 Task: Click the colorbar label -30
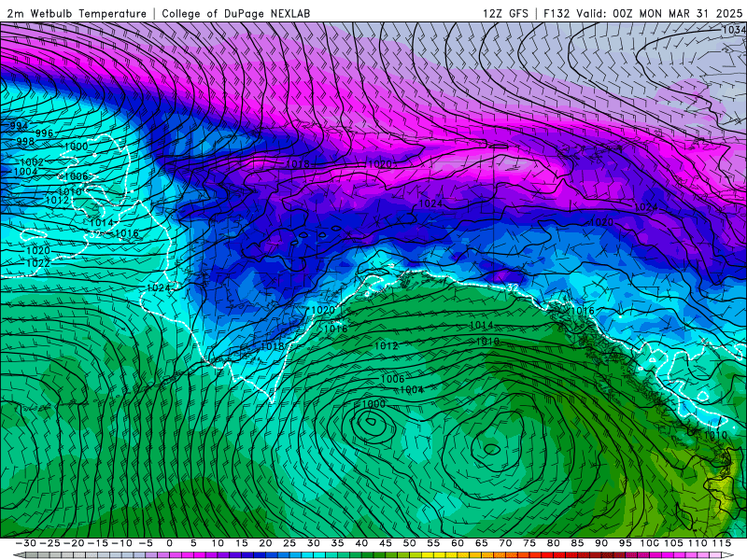tap(26, 543)
